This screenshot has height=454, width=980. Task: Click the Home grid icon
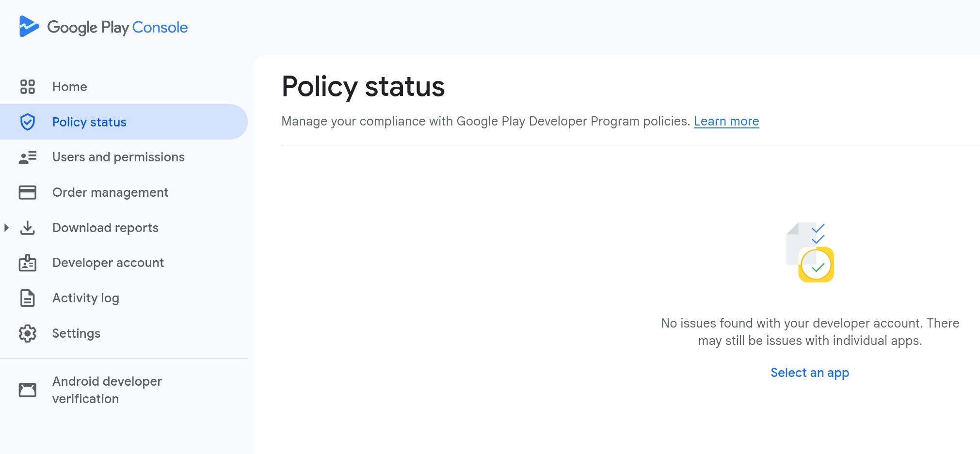(28, 87)
